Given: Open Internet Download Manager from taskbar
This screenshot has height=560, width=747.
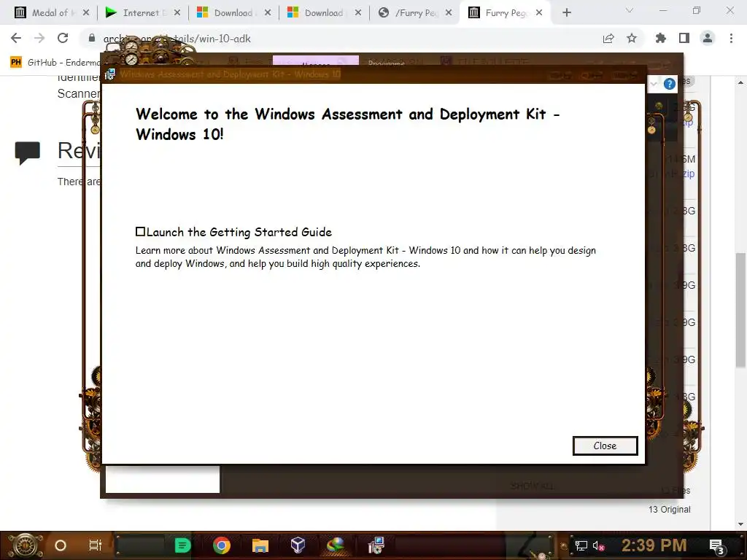Looking at the screenshot, I should click(x=336, y=545).
